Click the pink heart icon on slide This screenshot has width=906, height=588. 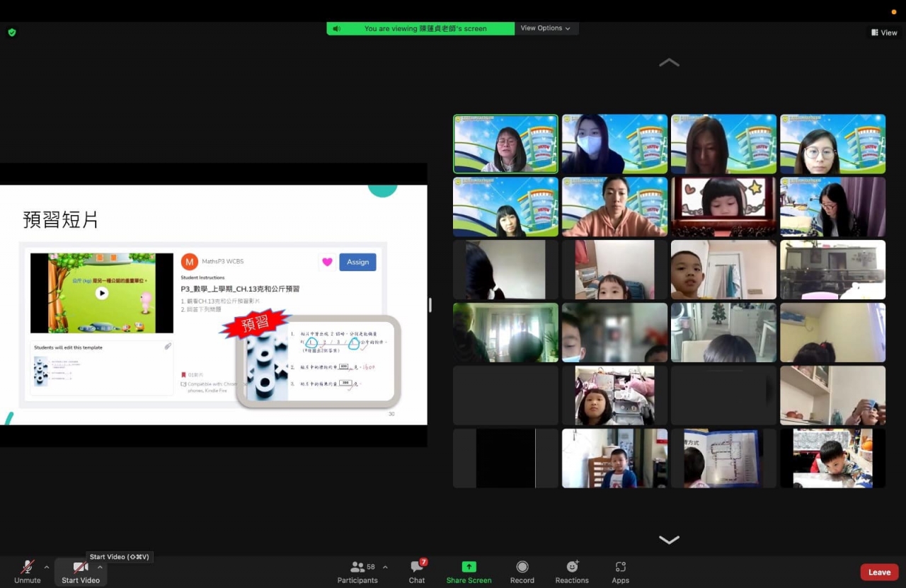click(326, 262)
